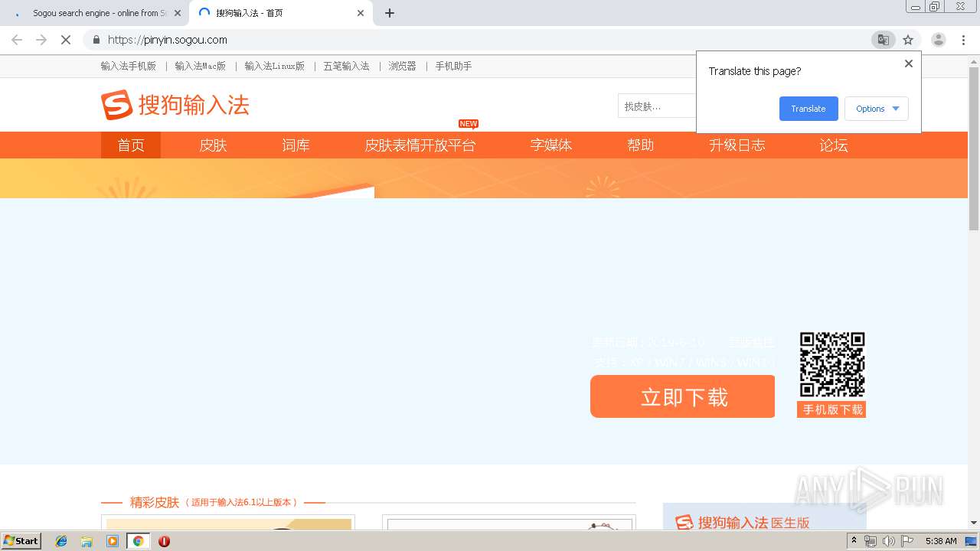Click the action center flag icon

tap(907, 541)
